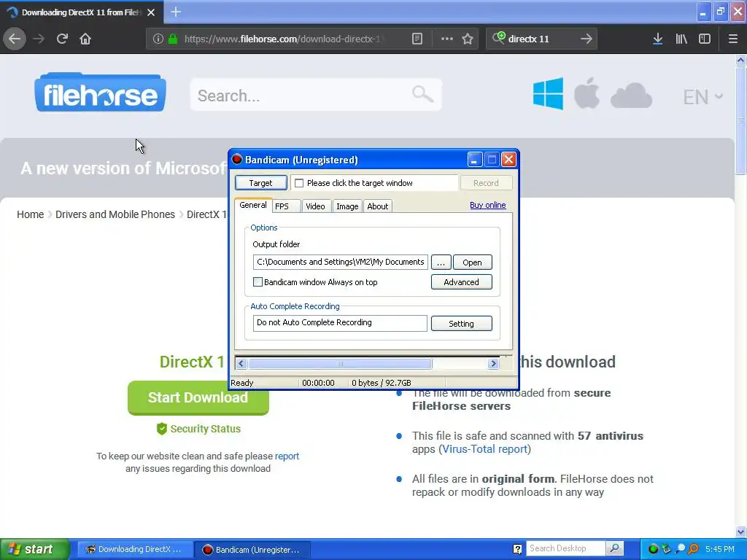Open the Firefox library icon
Image resolution: width=747 pixels, height=560 pixels.
(681, 39)
